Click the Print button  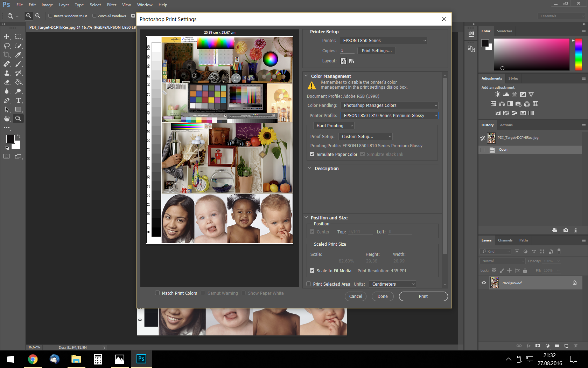pyautogui.click(x=423, y=297)
